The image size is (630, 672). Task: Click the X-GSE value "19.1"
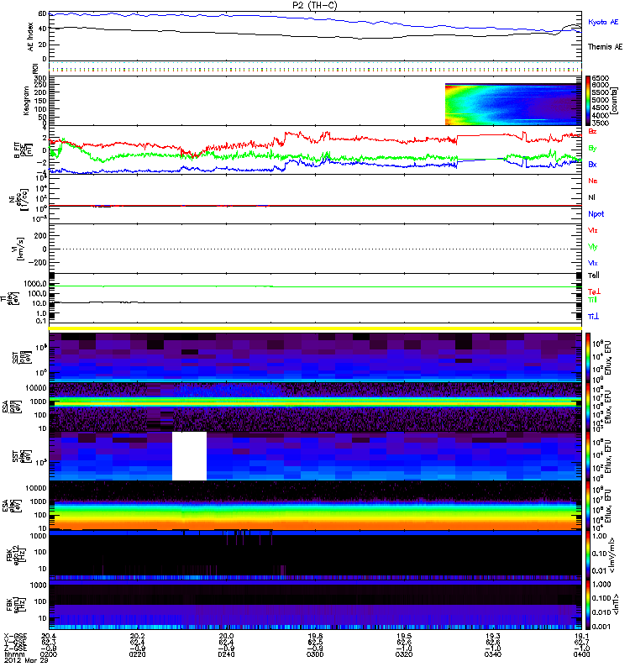581,636
